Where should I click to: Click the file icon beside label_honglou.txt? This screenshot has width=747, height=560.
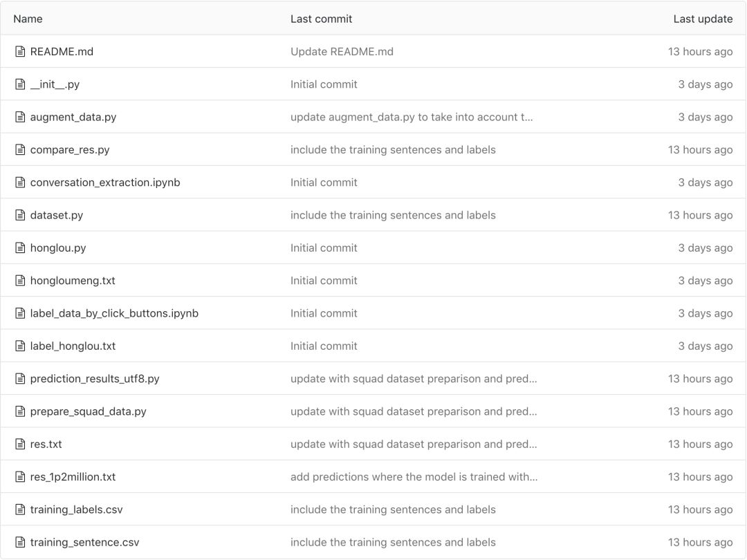pyautogui.click(x=20, y=346)
